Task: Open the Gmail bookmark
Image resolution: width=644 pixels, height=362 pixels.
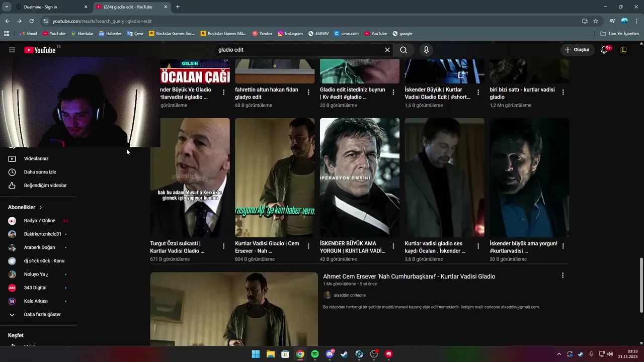Action: [x=28, y=34]
